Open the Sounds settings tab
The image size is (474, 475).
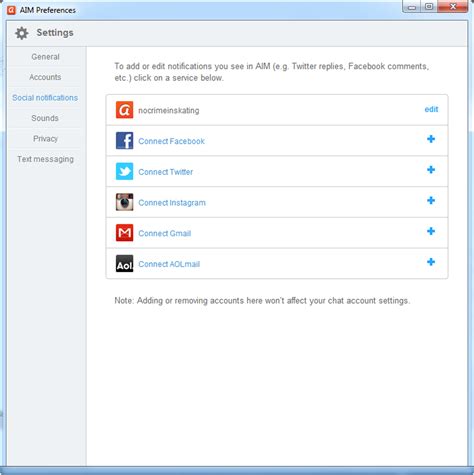pos(45,118)
